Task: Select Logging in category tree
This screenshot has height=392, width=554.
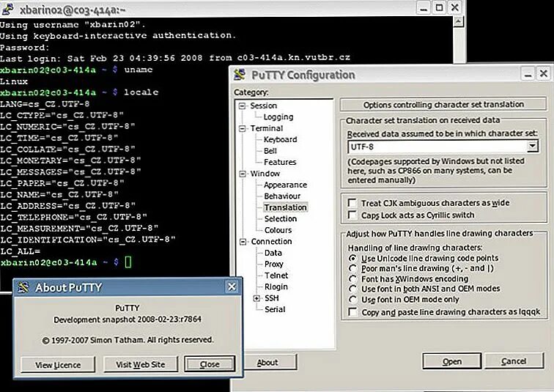Action: tap(278, 117)
